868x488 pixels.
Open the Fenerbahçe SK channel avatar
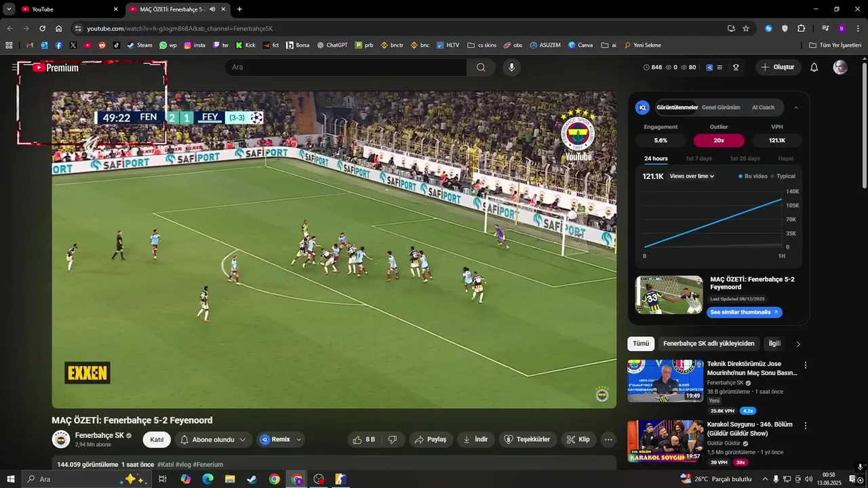click(61, 439)
